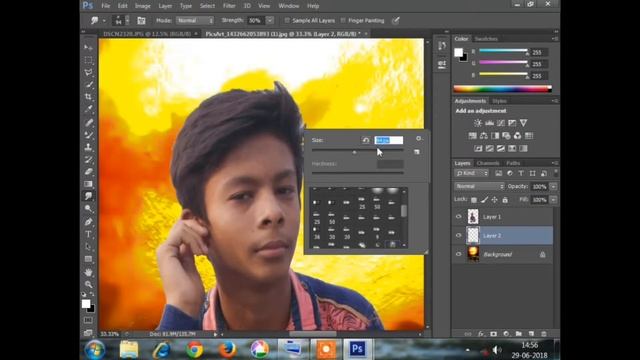Open the Strength dropdown arrow
This screenshot has width=640, height=360.
270,20
